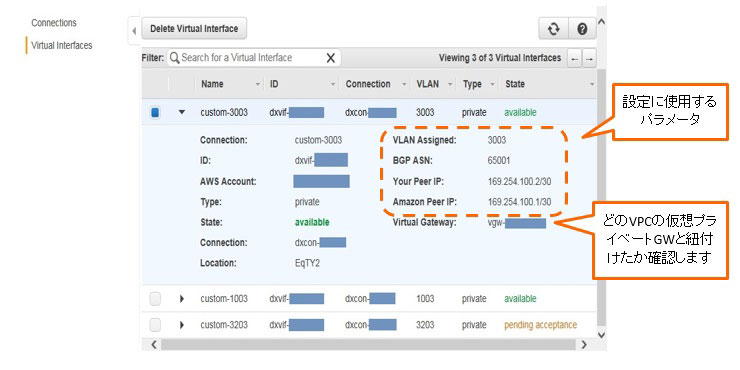Check the custom-3203 row checkbox
This screenshot has height=370, width=740.
tap(155, 325)
